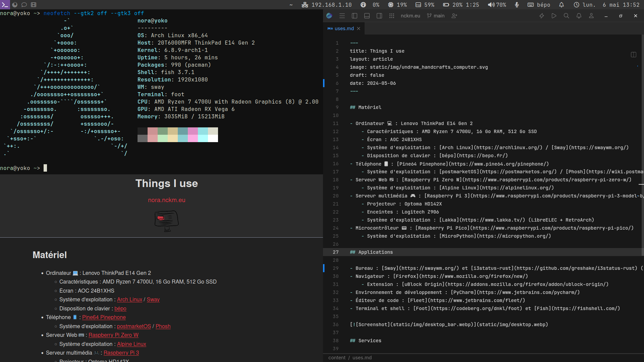Open the user account icon
644x362 pixels.
point(591,16)
